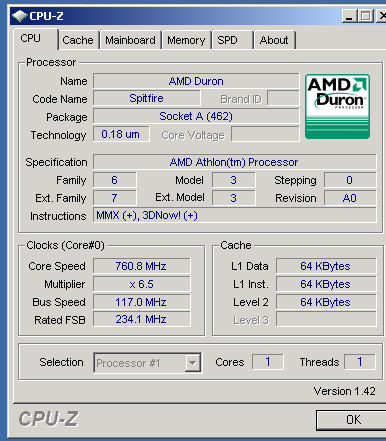
Task: Maximize the CPU-Z window
Action: tap(365, 16)
